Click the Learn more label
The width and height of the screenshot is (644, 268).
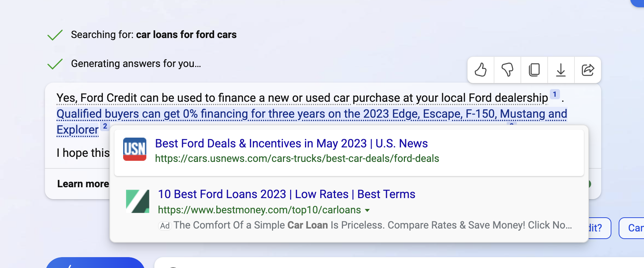point(83,184)
